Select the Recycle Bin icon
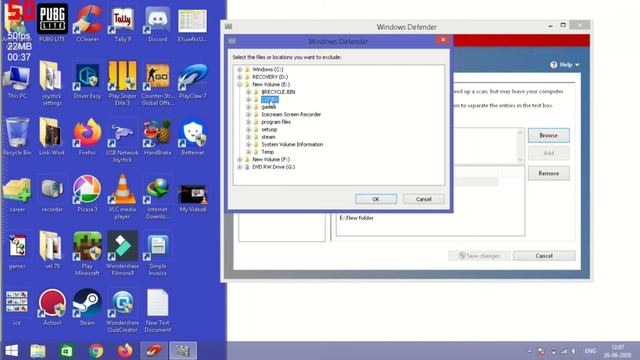 pos(17,137)
